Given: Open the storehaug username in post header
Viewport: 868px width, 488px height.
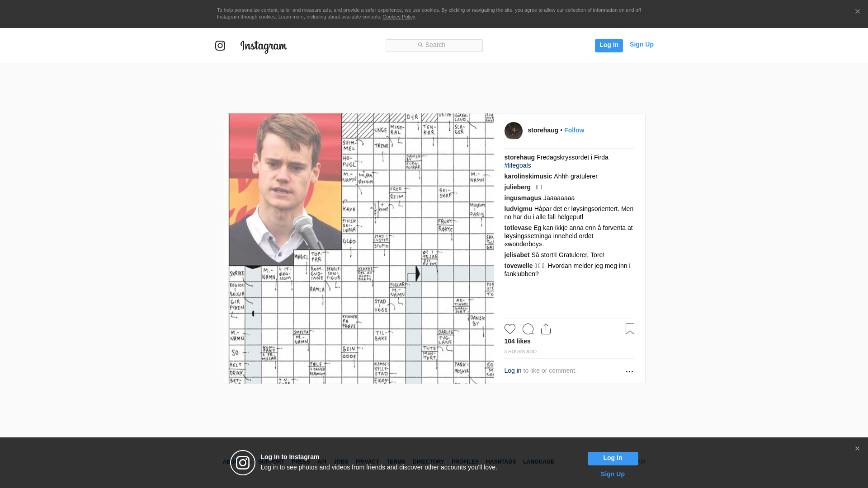Looking at the screenshot, I should [x=543, y=130].
